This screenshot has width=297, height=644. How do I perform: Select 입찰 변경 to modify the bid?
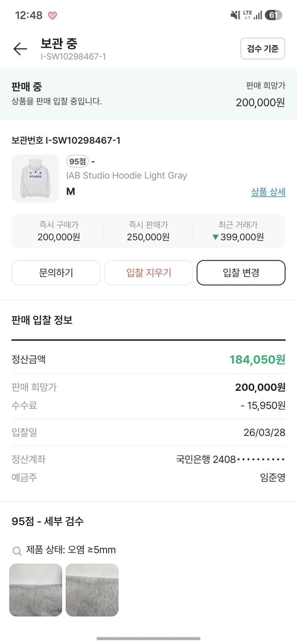pos(241,272)
